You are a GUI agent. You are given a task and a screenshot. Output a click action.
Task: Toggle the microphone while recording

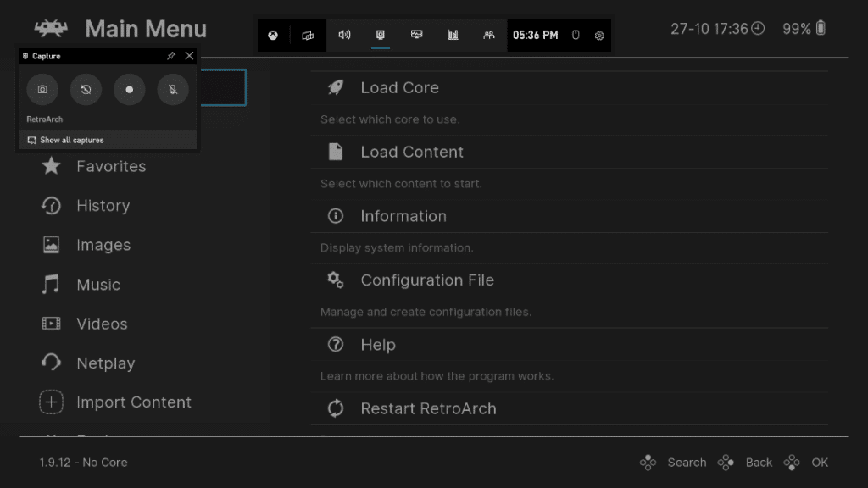coord(173,89)
